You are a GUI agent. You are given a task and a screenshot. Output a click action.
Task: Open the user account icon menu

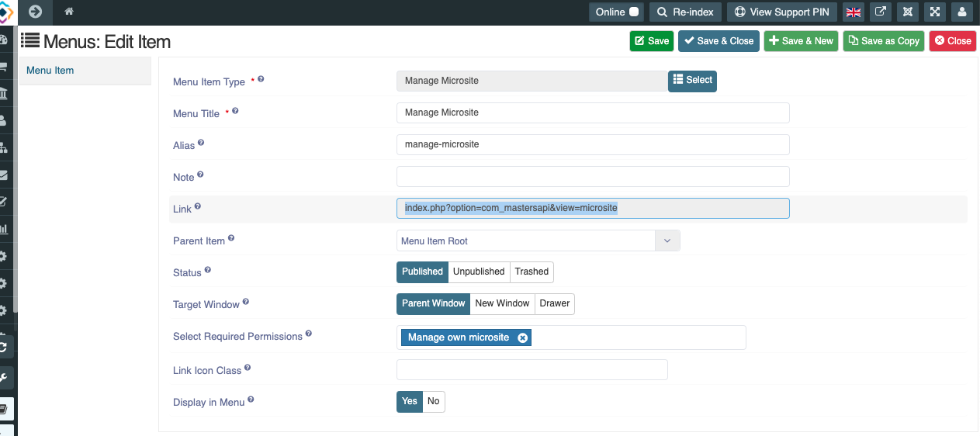(x=962, y=12)
